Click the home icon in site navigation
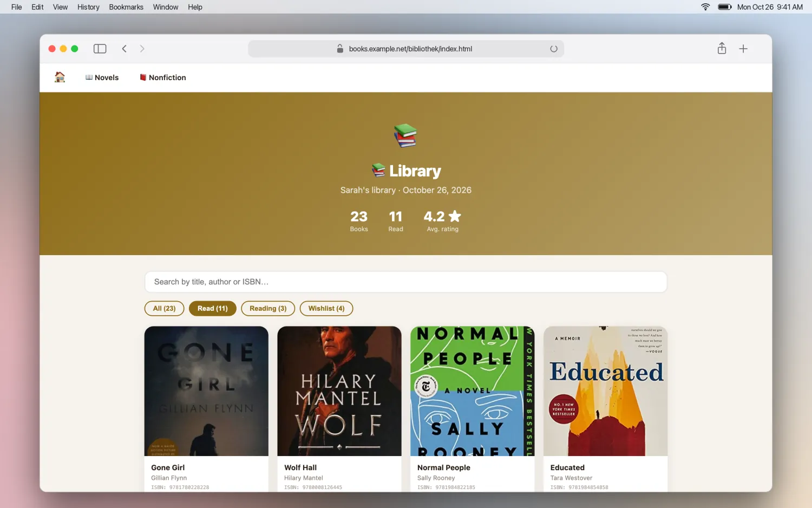This screenshot has height=508, width=812. coord(60,77)
